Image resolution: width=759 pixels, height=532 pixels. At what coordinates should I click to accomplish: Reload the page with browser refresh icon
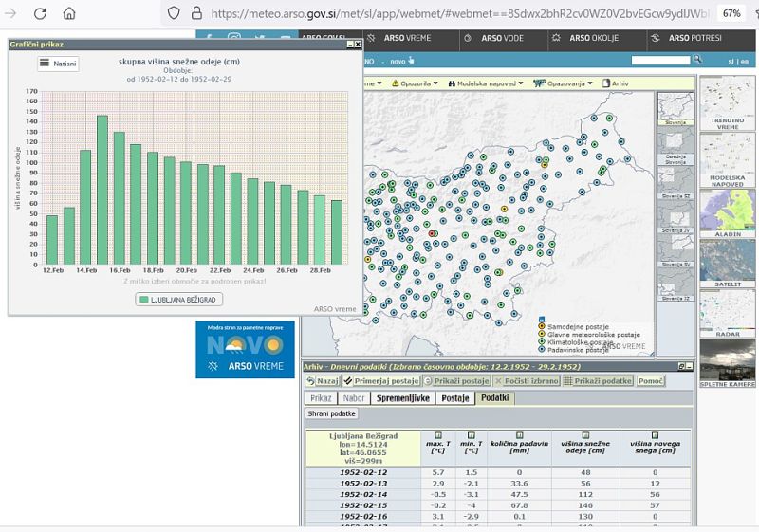coord(40,13)
